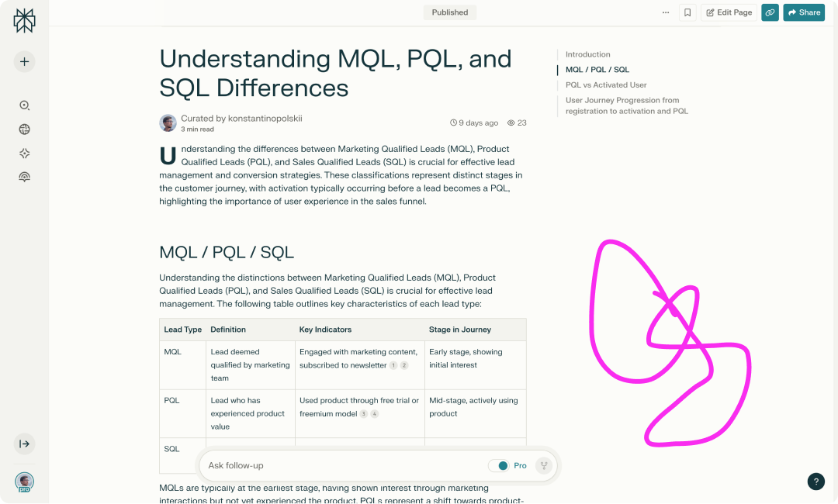Toggle the Pro search switch
838x504 pixels.
(x=498, y=465)
